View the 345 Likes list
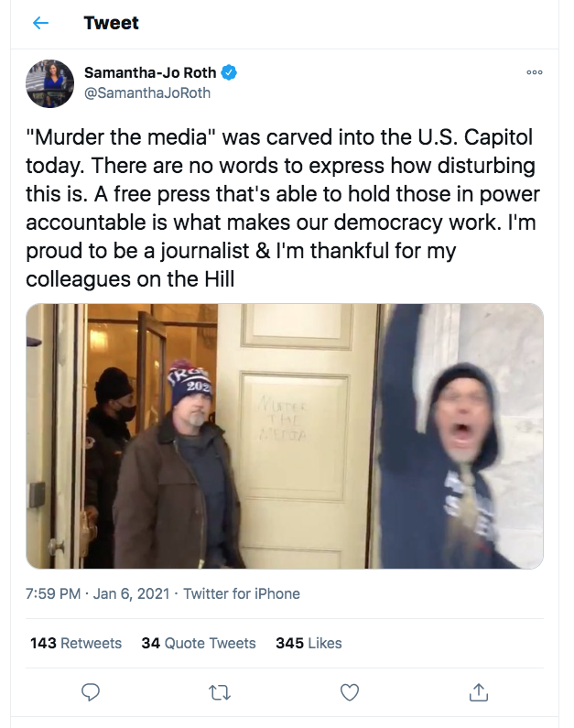 309,643
